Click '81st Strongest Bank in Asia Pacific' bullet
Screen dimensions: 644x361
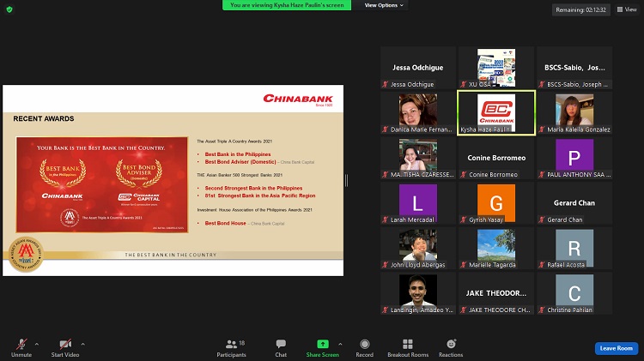tap(260, 196)
